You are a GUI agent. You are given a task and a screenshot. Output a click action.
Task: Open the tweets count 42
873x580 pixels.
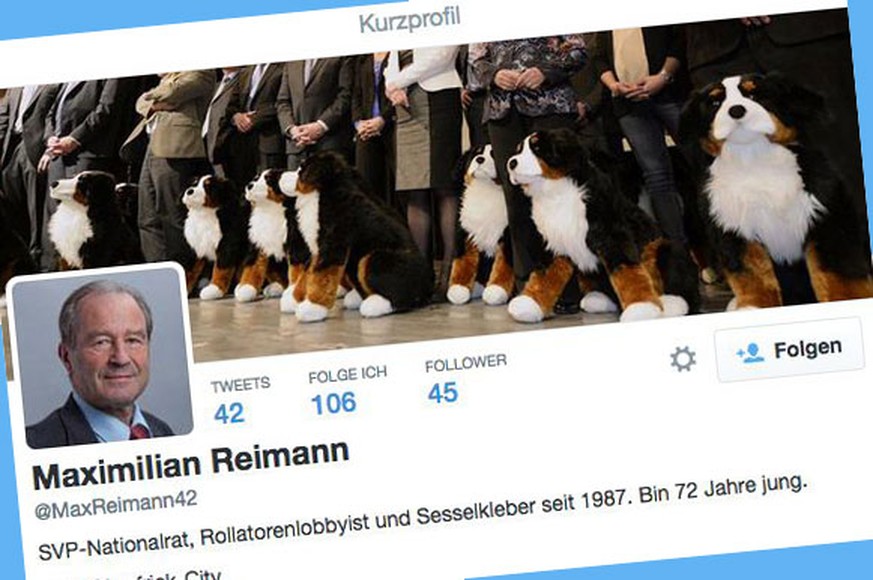tap(229, 414)
